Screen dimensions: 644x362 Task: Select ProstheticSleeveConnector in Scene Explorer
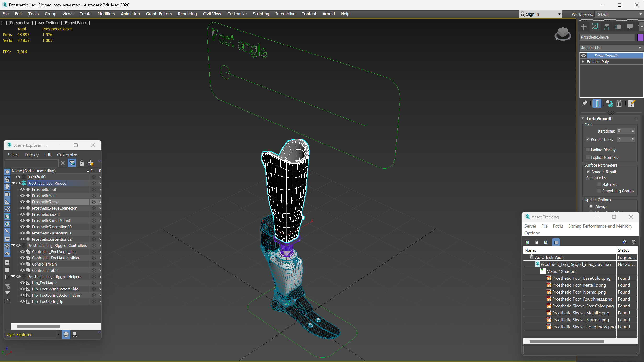pos(54,208)
